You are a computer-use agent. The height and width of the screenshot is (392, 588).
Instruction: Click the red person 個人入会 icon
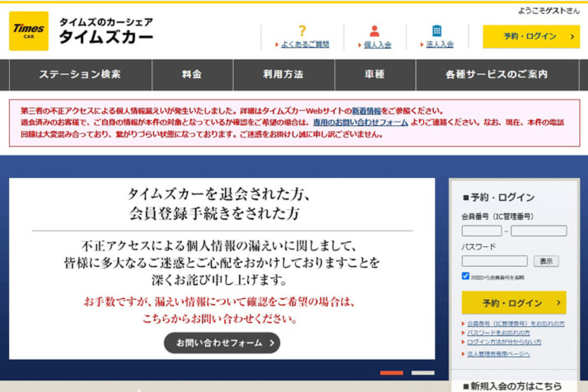pos(374,30)
